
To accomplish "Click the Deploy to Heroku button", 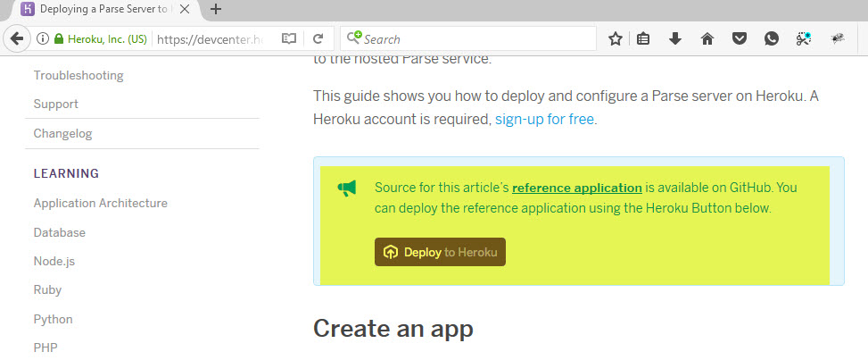I will coord(440,252).
